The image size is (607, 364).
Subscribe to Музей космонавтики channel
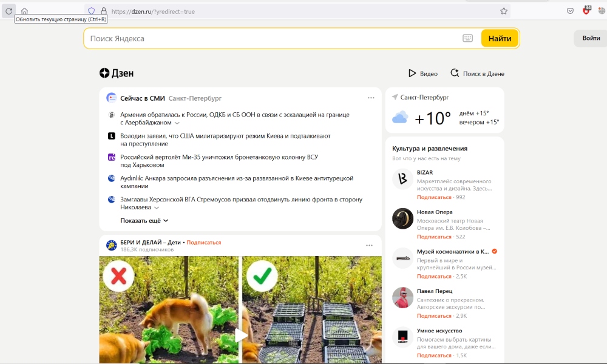coord(434,276)
